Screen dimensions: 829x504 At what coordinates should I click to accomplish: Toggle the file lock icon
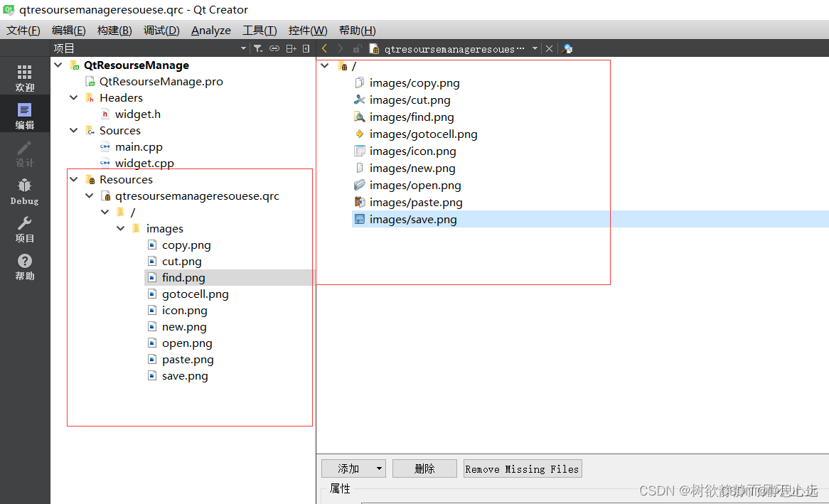pyautogui.click(x=357, y=48)
